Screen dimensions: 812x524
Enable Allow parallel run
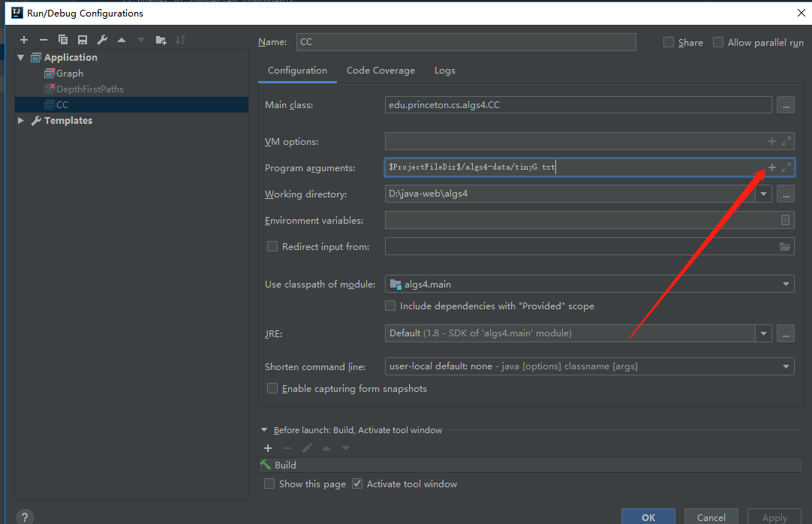[x=718, y=42]
